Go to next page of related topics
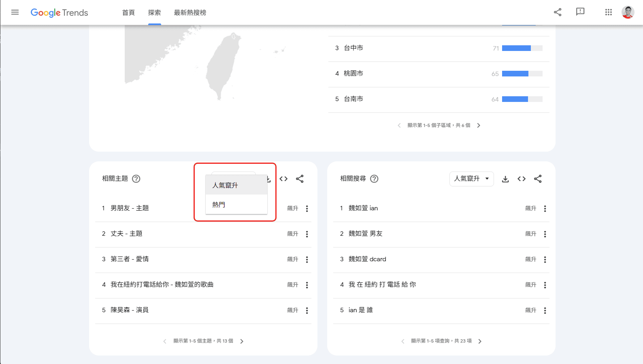 tap(242, 341)
